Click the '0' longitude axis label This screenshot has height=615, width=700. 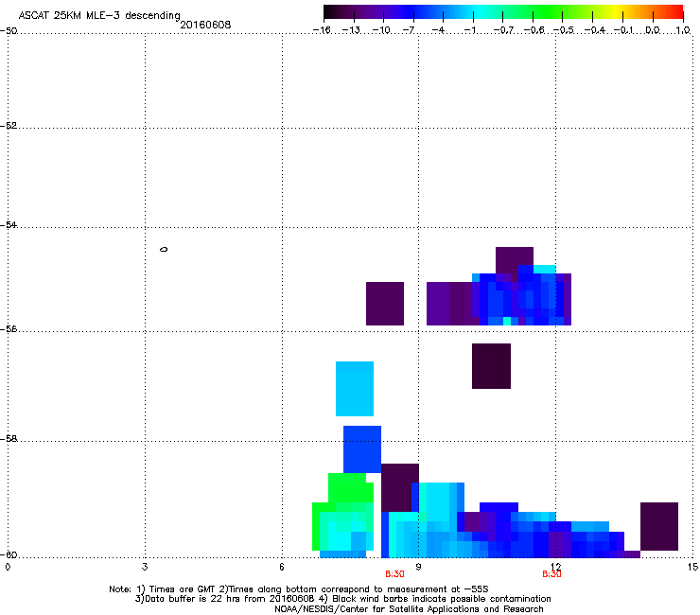point(8,567)
